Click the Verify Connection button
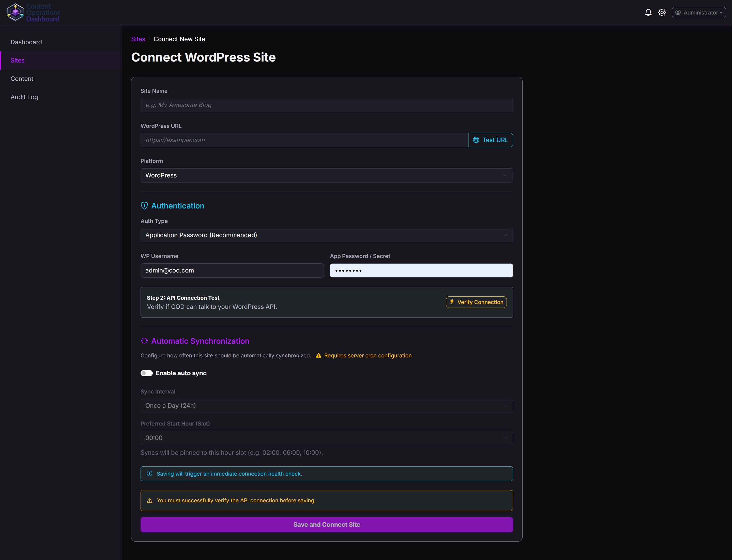732x560 pixels. coord(476,302)
